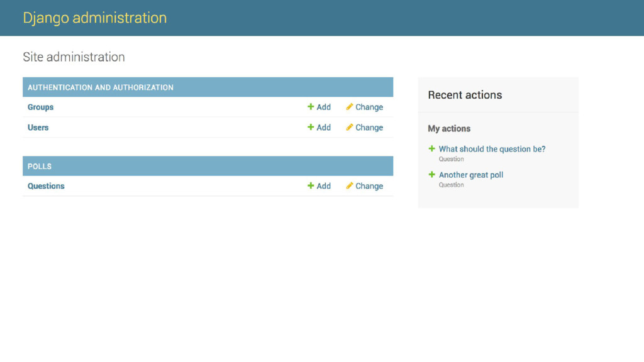Open the Change link for Users

369,128
